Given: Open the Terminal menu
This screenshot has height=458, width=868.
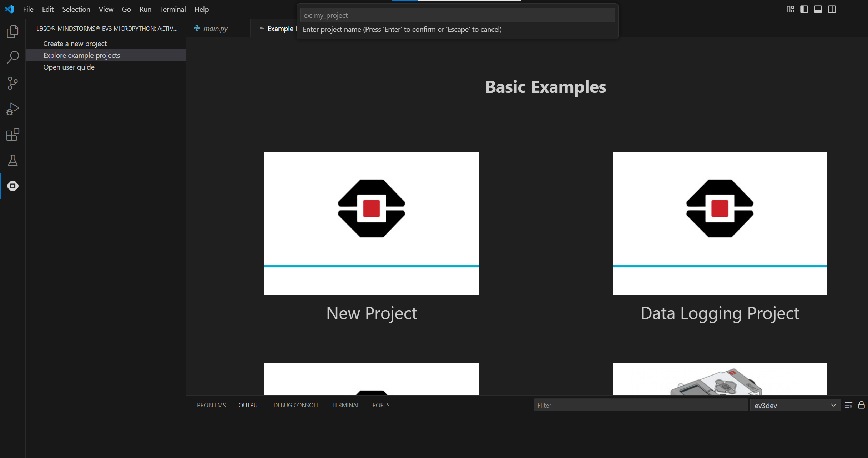Looking at the screenshot, I should click(173, 9).
